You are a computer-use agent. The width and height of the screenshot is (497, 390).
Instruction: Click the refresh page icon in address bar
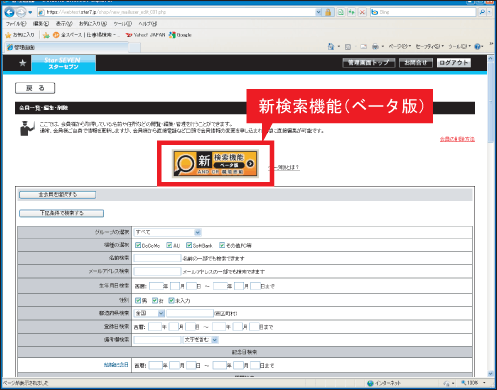pos(352,12)
